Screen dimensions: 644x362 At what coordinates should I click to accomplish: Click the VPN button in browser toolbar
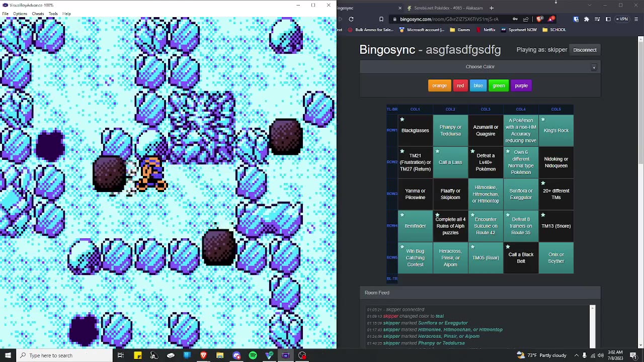(x=622, y=19)
